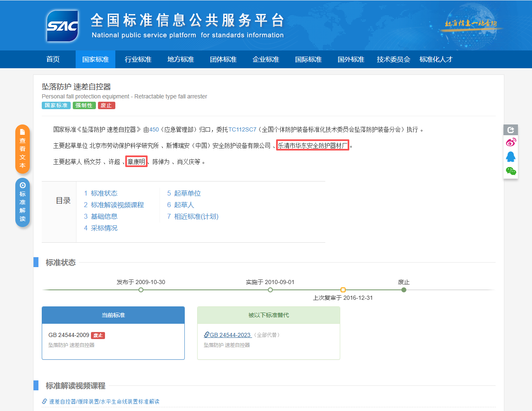The width and height of the screenshot is (532, 411).
Task: Click the 发布于 2009-10-30 timeline point
Action: (141, 290)
